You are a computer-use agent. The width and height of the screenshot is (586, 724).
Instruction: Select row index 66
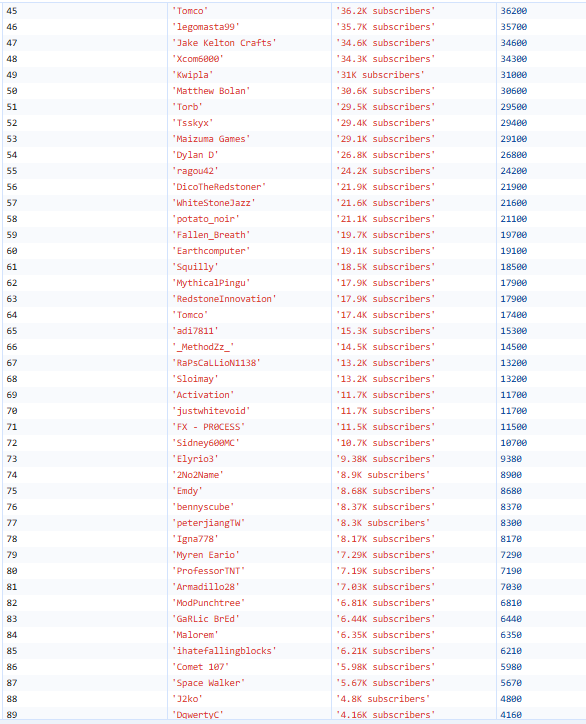pyautogui.click(x=12, y=347)
